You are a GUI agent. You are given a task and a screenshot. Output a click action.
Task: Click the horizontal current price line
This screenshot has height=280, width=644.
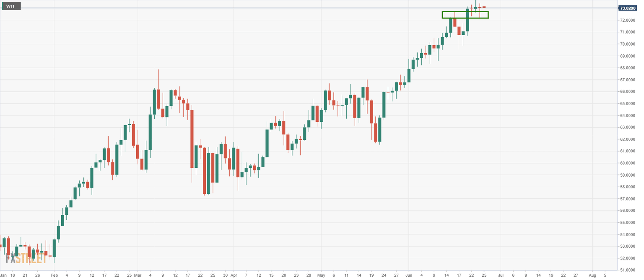293,8
